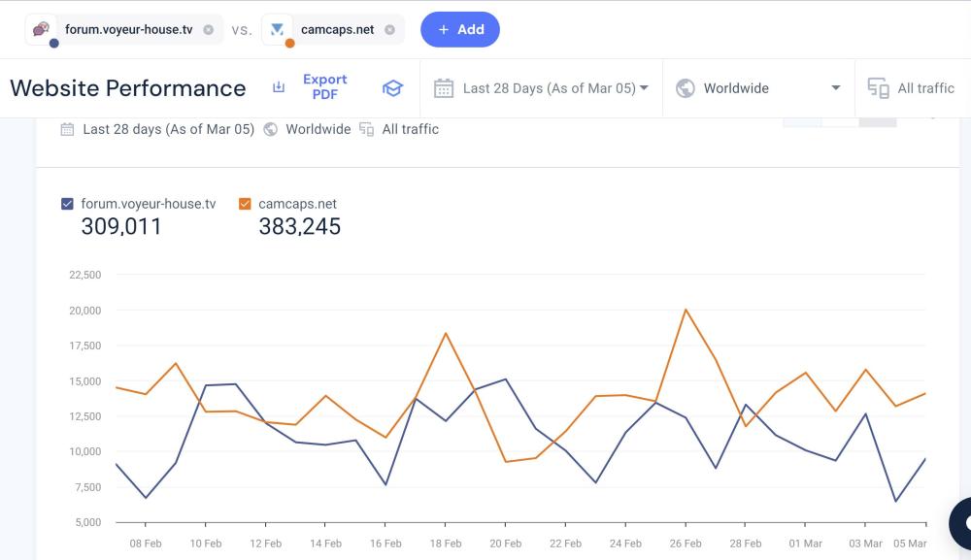Click the Website Performance page title
Screen dimensions: 971x560
tap(127, 88)
